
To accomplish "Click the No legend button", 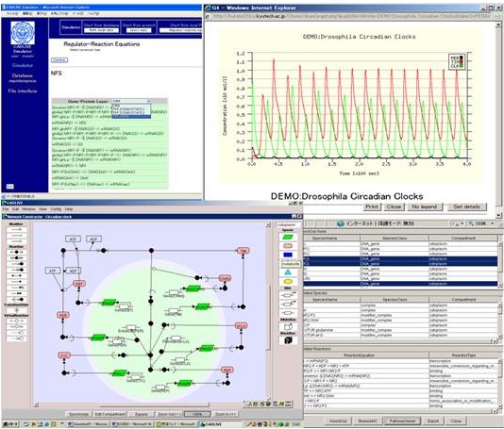I will click(425, 206).
